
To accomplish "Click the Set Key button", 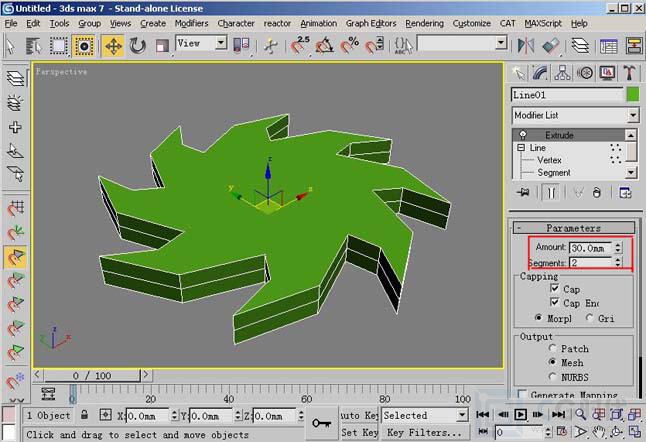I will tap(359, 432).
